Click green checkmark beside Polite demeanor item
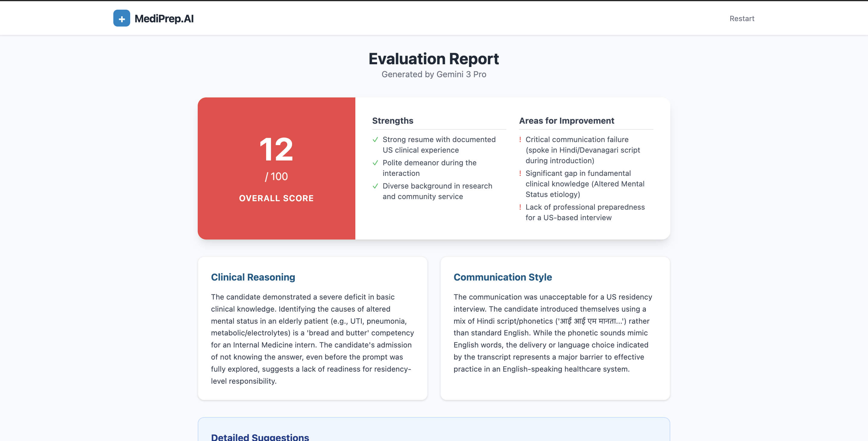 click(x=375, y=163)
